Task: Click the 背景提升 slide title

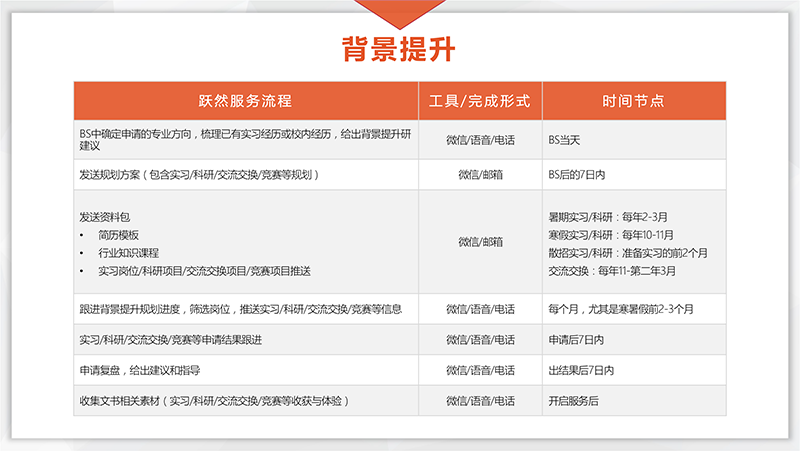Action: (399, 49)
